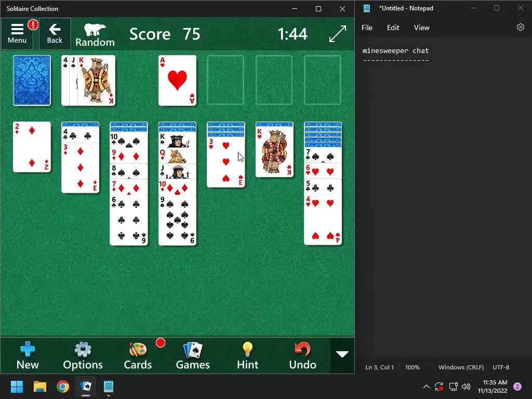The image size is (532, 399).
Task: Open game Options gear
Action: pyautogui.click(x=83, y=355)
